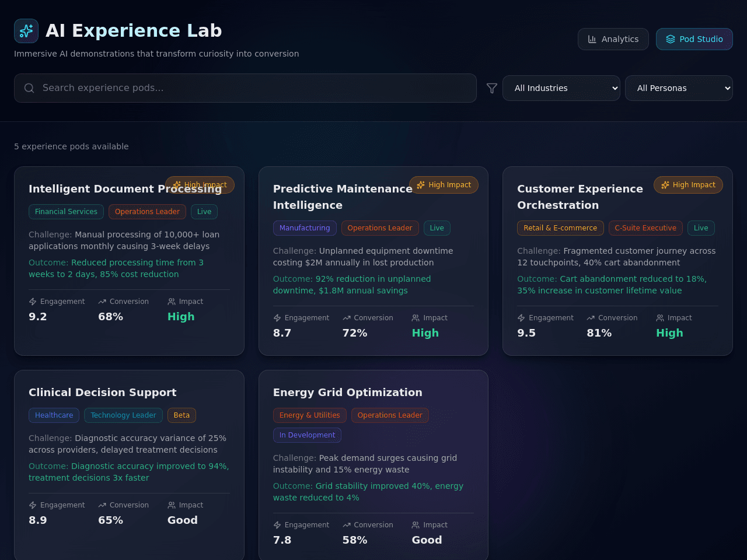Click Live tag on Predictive Maintenance card
Image resolution: width=747 pixels, height=560 pixels.
point(437,228)
